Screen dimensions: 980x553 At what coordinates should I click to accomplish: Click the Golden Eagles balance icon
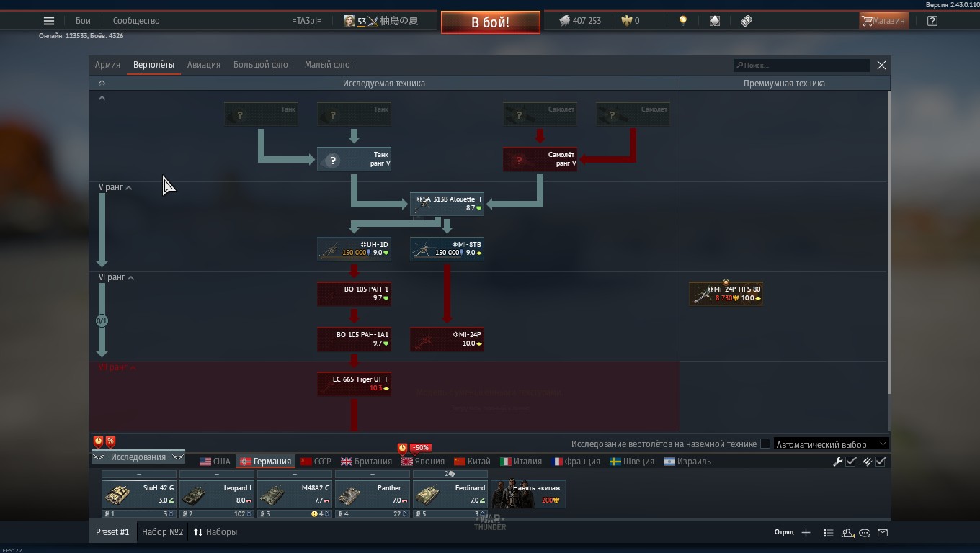tap(626, 21)
